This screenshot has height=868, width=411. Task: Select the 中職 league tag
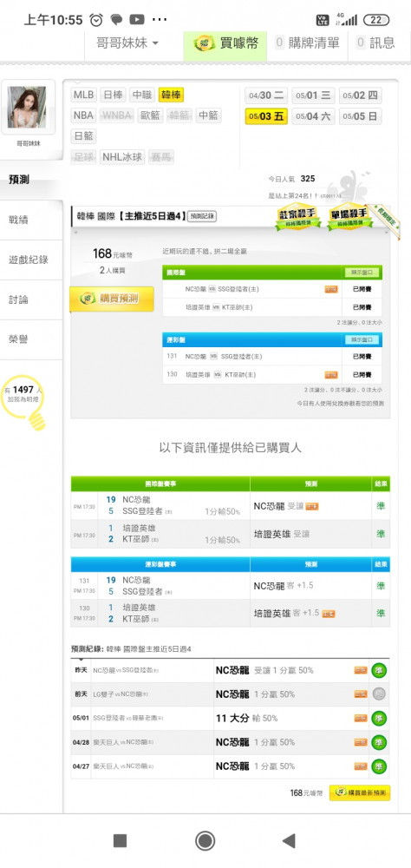coord(143,95)
